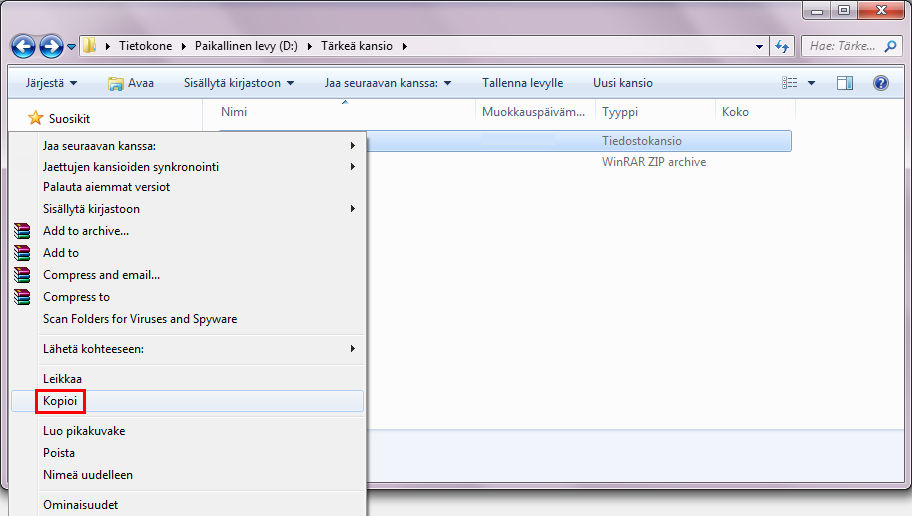Screen dimensions: 912x516
Task: Open the address bar history dropdown
Action: tap(759, 47)
